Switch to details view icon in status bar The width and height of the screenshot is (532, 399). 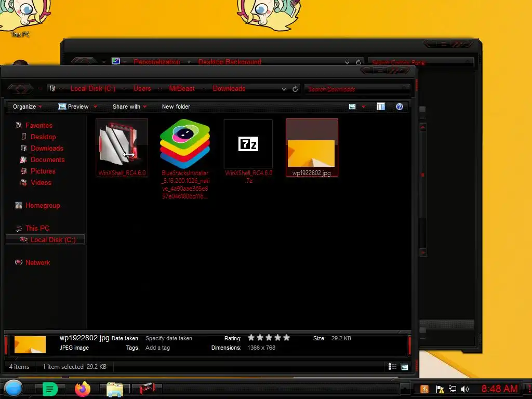click(392, 367)
